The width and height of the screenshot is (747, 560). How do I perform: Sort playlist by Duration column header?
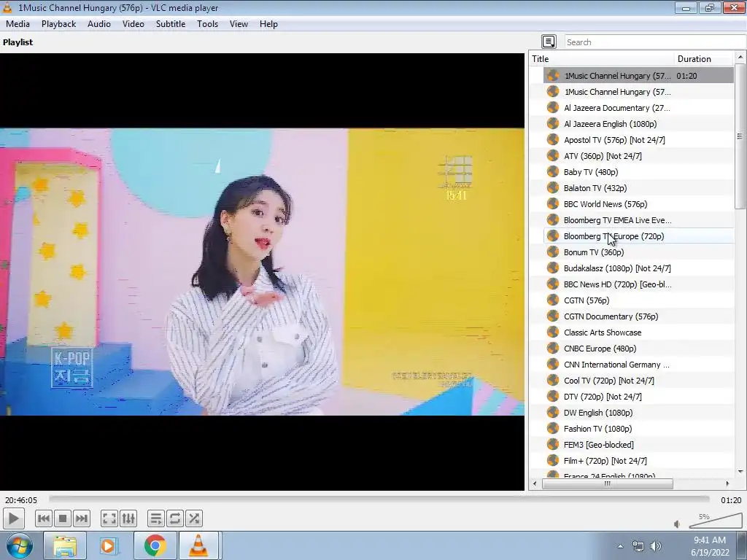[x=704, y=58]
